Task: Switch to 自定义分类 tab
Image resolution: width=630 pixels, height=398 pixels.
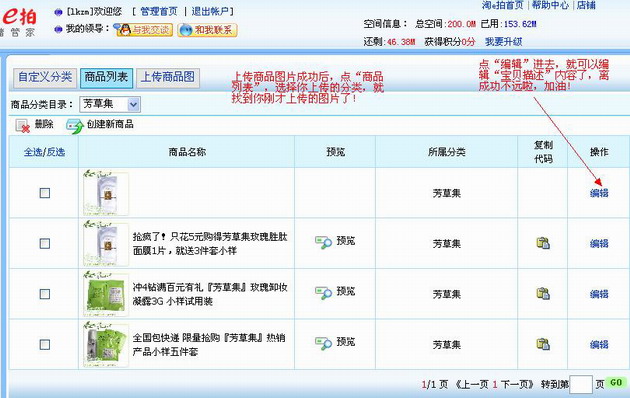Action: [x=45, y=77]
